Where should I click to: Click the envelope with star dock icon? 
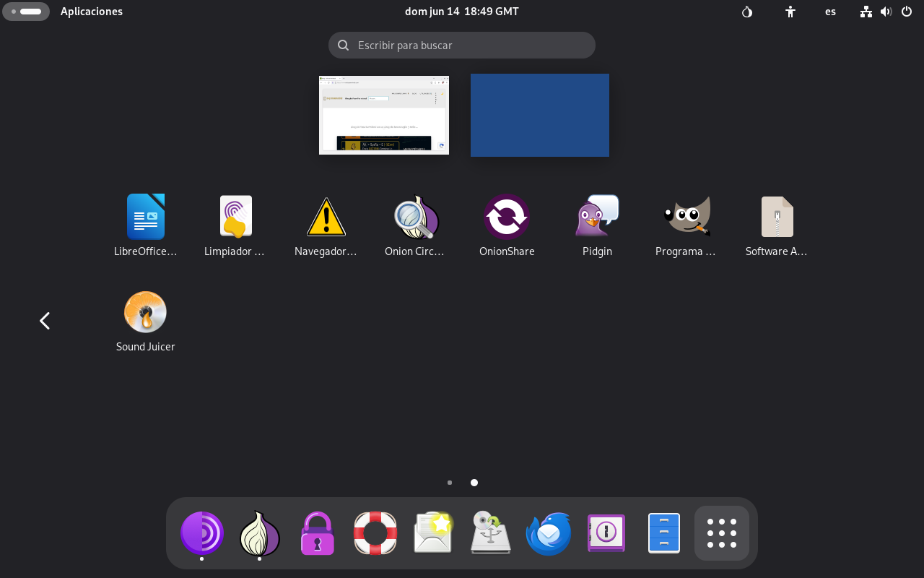[x=433, y=533]
